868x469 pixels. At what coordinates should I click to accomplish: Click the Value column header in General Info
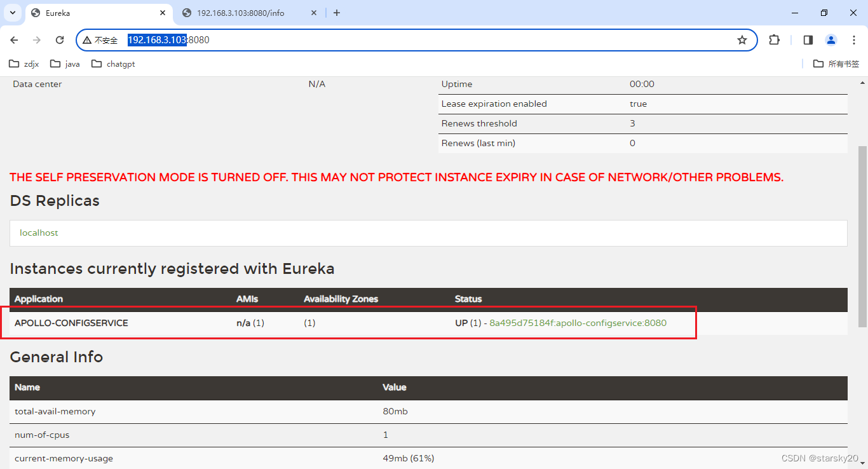pyautogui.click(x=395, y=387)
